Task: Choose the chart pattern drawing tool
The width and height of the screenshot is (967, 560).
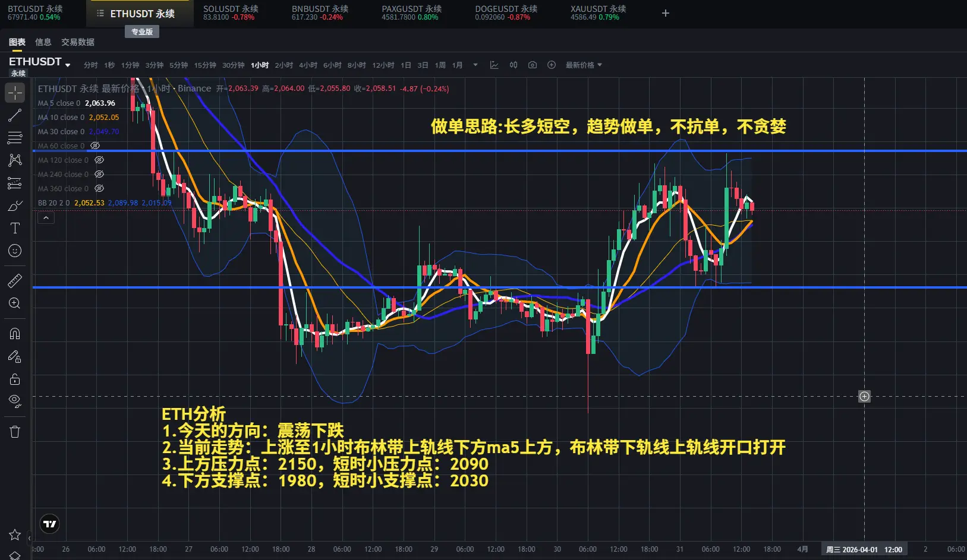Action: [15, 160]
